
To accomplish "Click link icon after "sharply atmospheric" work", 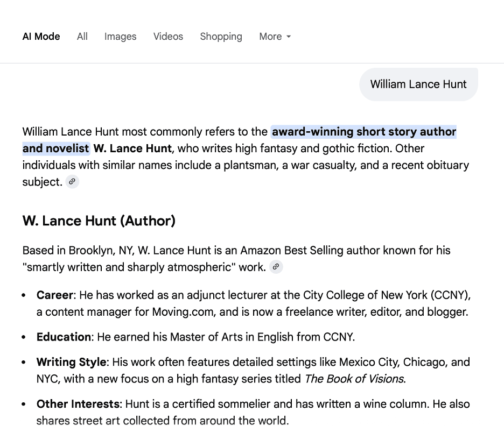I will [x=276, y=267].
